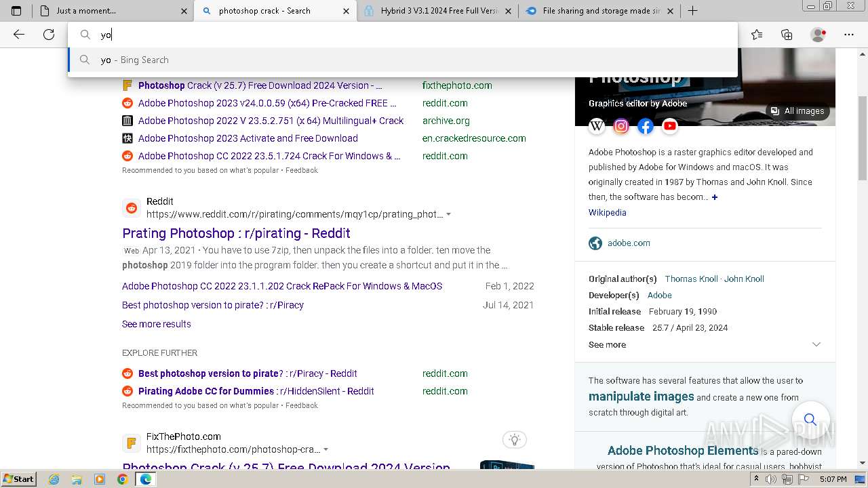The image size is (868, 488).
Task: Visit the adobe.com link
Action: point(629,243)
